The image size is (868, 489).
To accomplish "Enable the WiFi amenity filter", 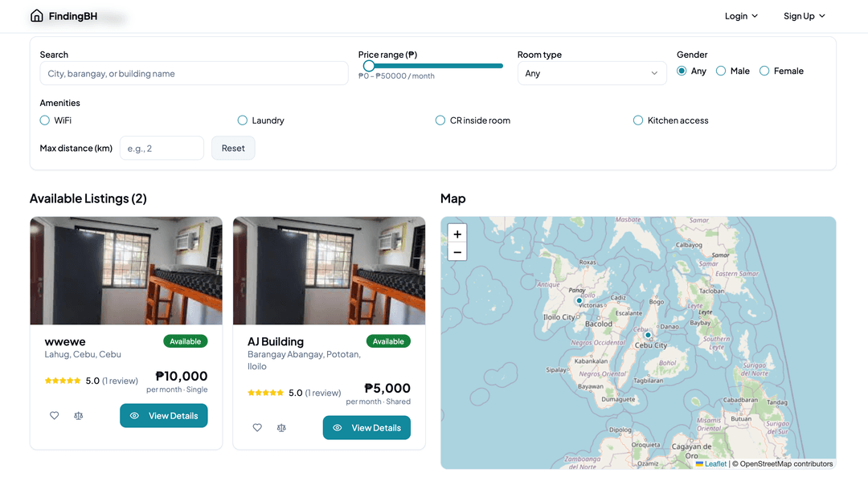I will coord(45,120).
